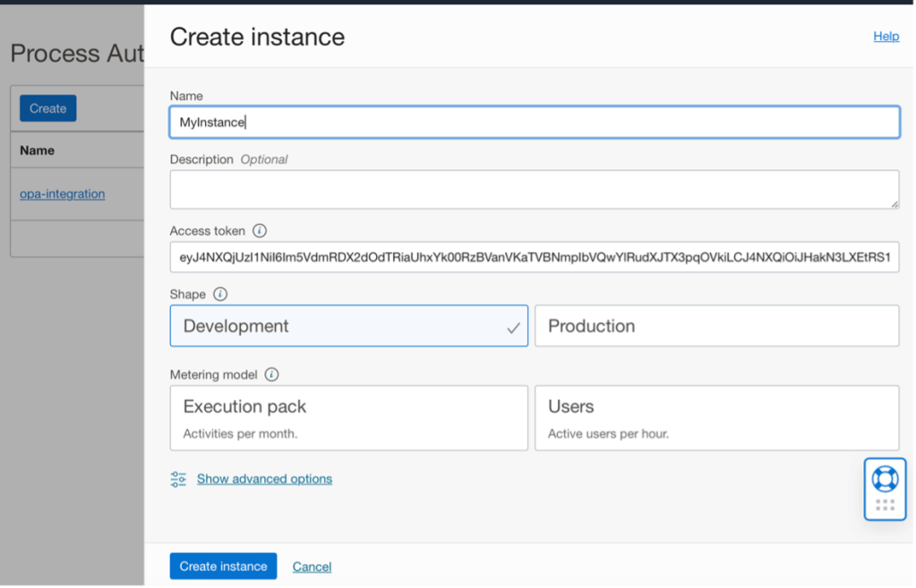This screenshot has width=916, height=588.
Task: Click the sliders icon beside advanced options
Action: pyautogui.click(x=178, y=479)
